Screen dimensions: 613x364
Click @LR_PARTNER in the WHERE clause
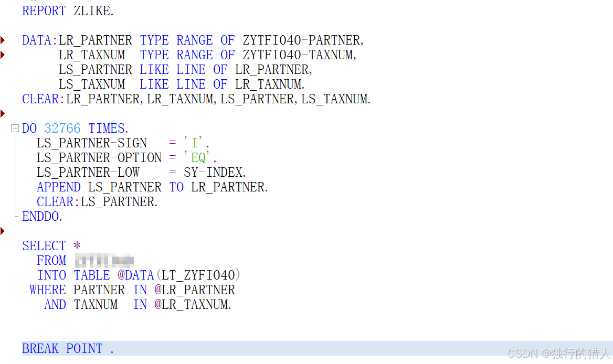pyautogui.click(x=195, y=290)
